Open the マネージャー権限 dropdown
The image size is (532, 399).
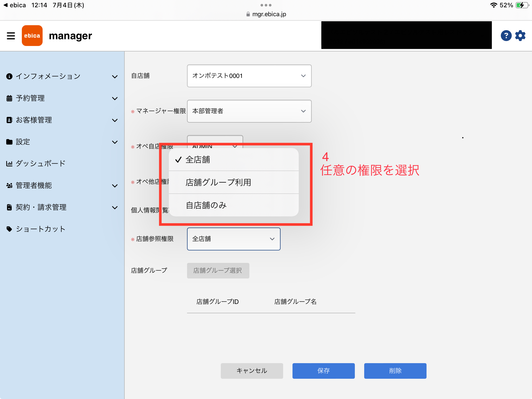249,111
